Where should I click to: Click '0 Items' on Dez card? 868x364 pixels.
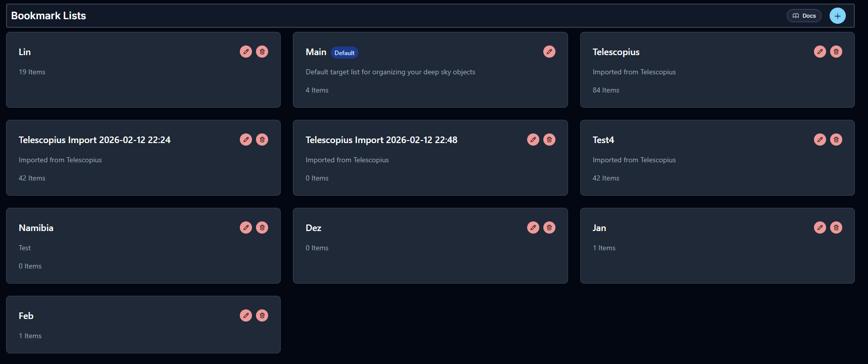click(x=317, y=248)
